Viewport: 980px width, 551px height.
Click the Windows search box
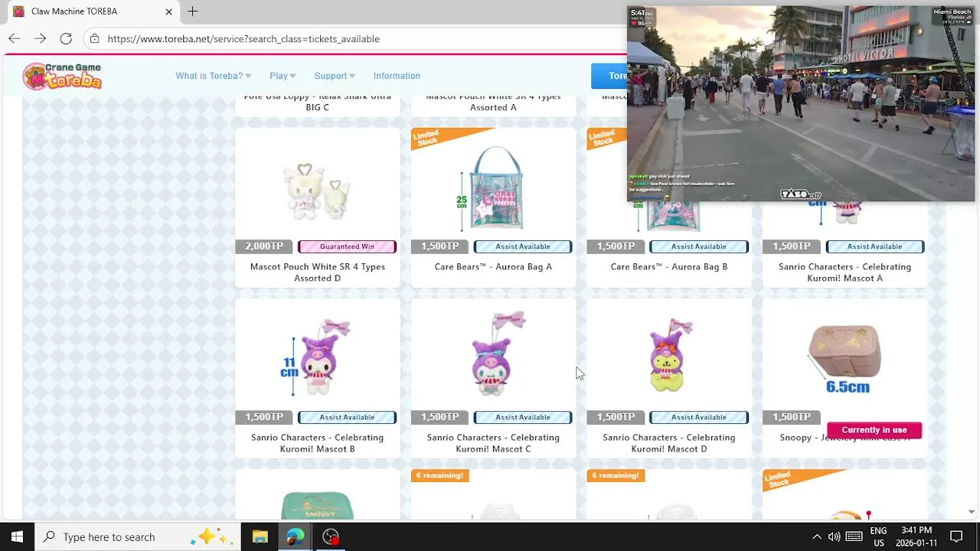pos(138,536)
